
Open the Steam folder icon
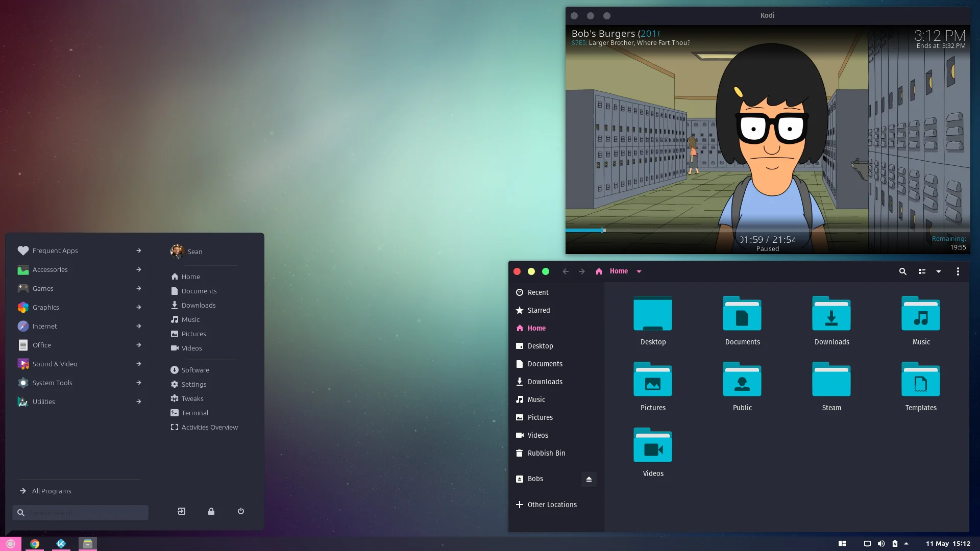[831, 380]
